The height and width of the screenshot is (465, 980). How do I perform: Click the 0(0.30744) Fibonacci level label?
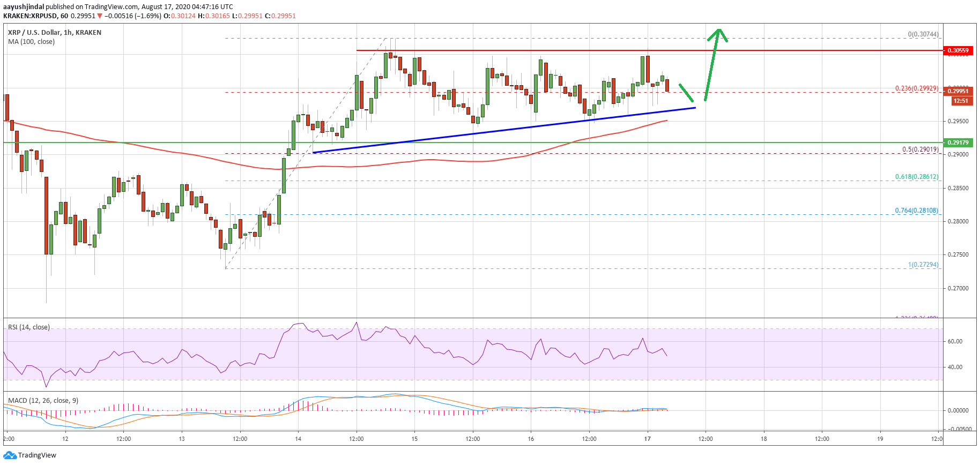(x=923, y=34)
